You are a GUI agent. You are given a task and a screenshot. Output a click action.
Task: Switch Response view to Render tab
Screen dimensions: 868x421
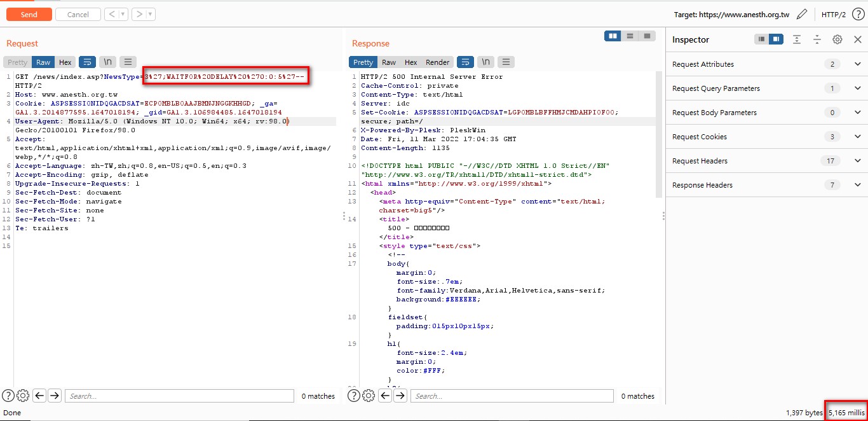tap(438, 62)
